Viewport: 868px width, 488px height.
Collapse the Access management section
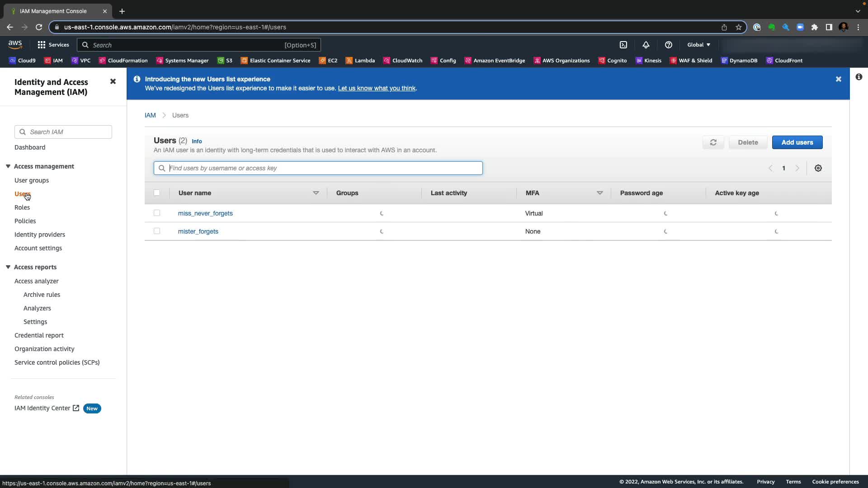point(8,166)
